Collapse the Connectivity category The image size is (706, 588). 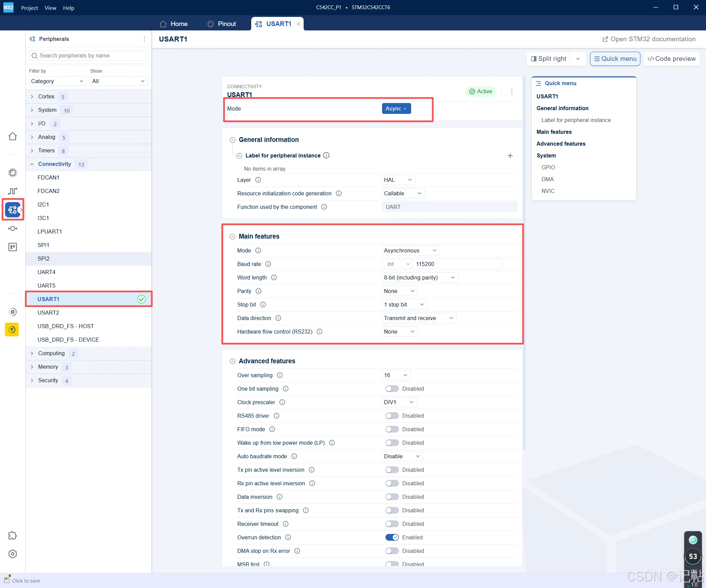point(89,164)
